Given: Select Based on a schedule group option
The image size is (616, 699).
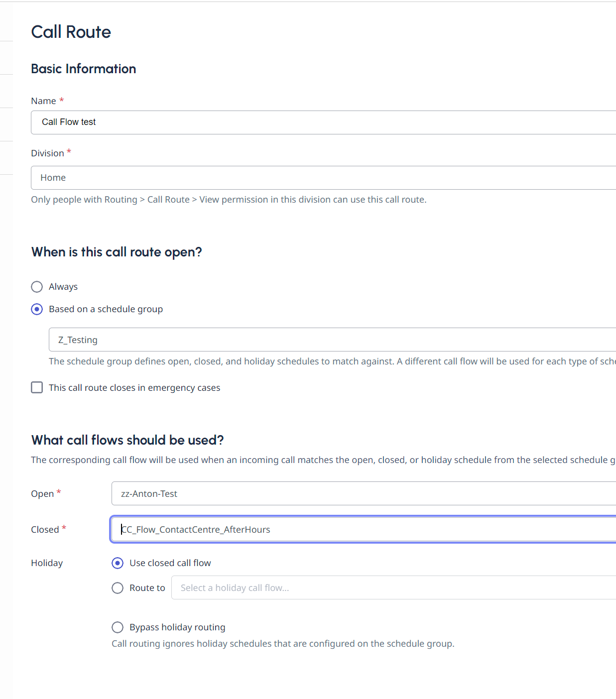Looking at the screenshot, I should pos(37,309).
